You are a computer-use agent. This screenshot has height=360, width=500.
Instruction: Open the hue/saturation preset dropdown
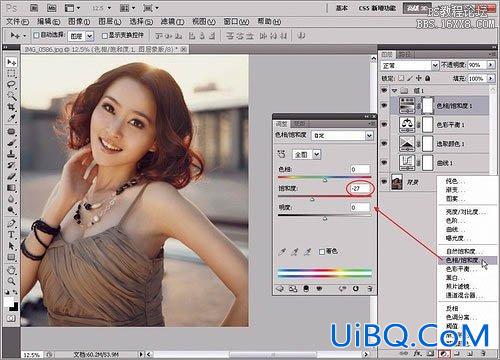[x=343, y=135]
